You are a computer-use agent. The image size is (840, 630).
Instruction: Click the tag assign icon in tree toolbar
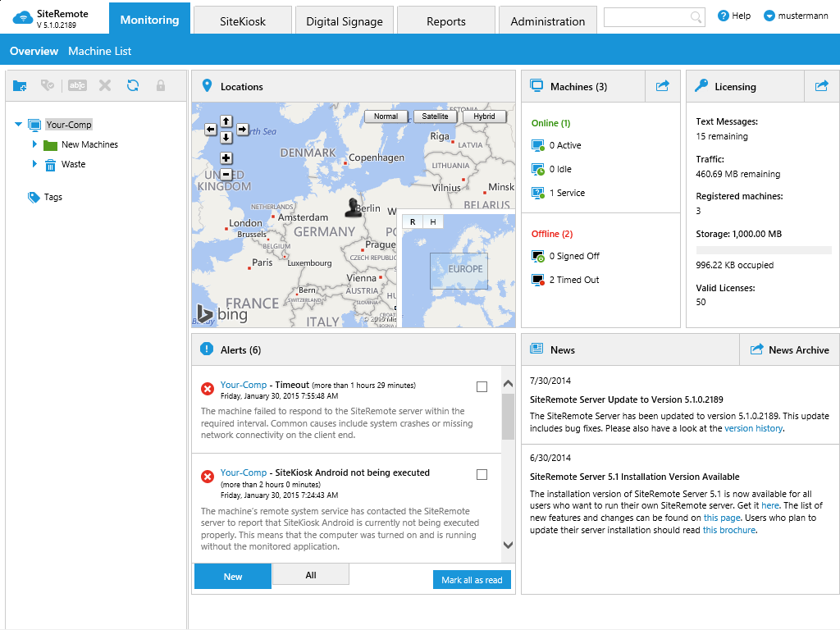pos(48,85)
